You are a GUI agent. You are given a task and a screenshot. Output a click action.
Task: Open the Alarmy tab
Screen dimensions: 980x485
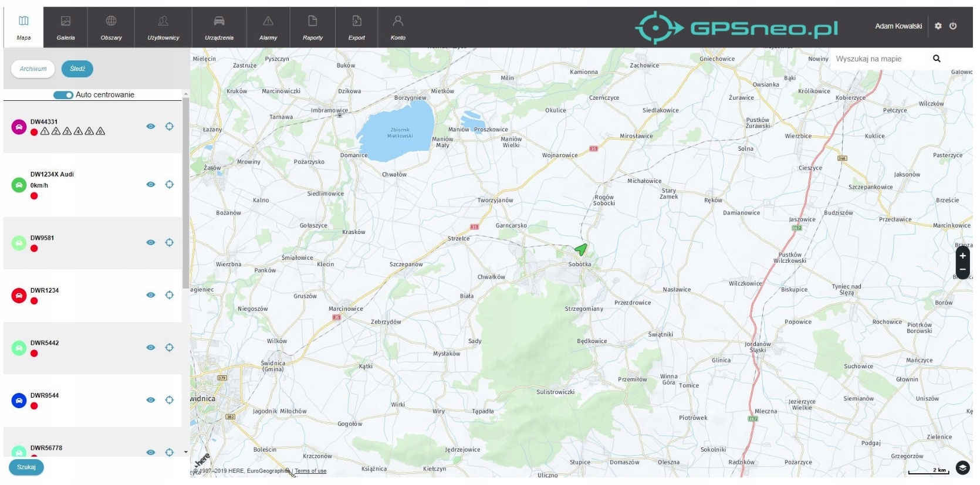(x=268, y=27)
